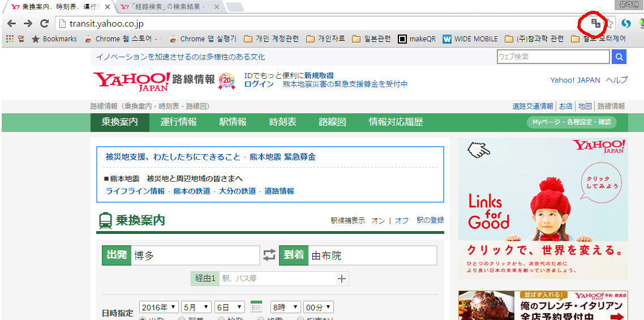Click the ウェブ検索 search box

[x=553, y=57]
